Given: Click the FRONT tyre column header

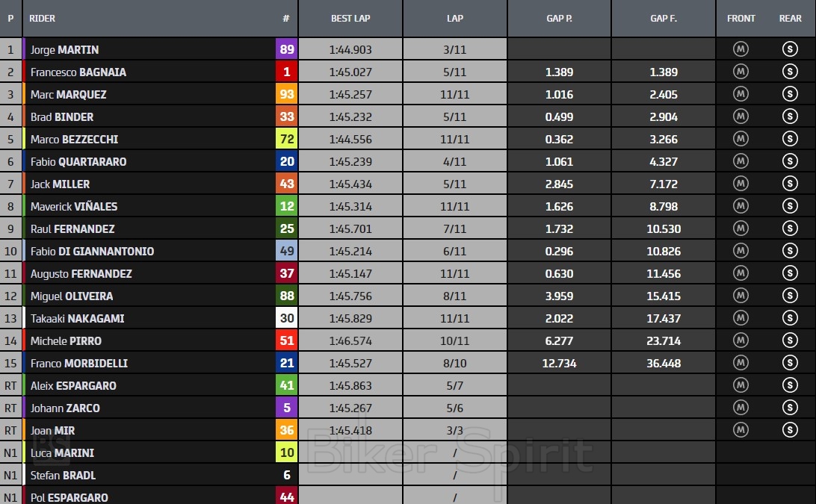Looking at the screenshot, I should [x=741, y=19].
